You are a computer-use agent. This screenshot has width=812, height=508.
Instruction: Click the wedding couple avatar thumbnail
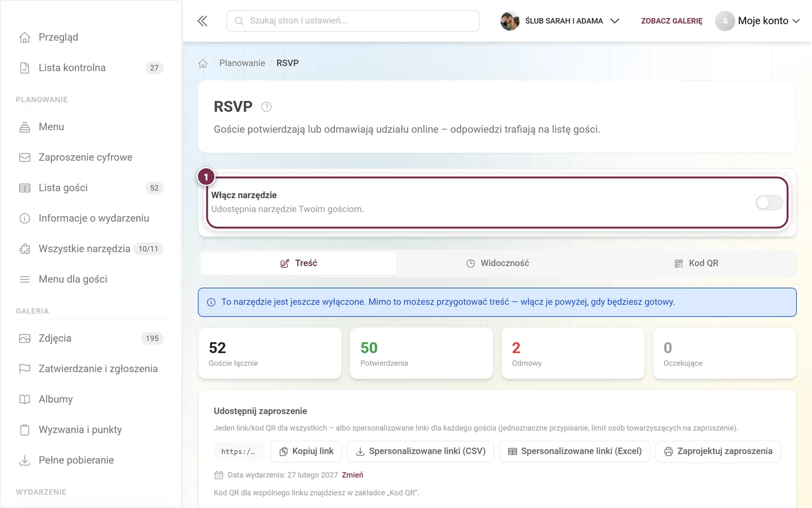coord(510,21)
